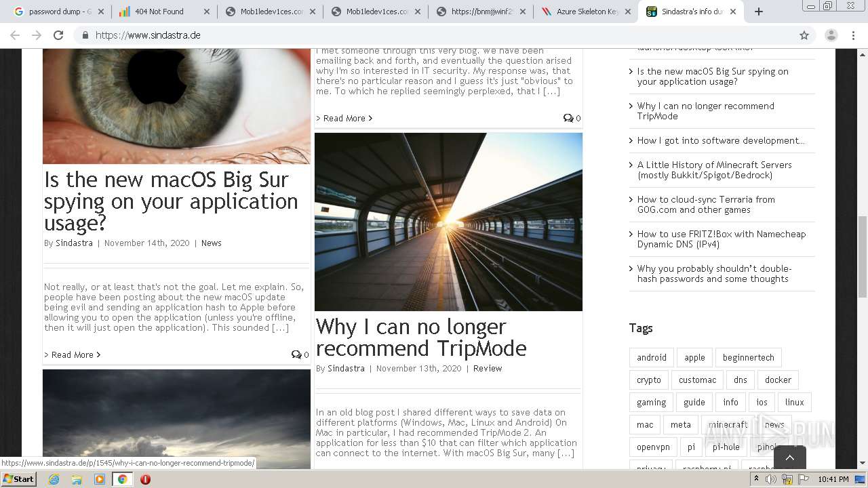
Task: Select the 'apple' tag
Action: tap(694, 357)
